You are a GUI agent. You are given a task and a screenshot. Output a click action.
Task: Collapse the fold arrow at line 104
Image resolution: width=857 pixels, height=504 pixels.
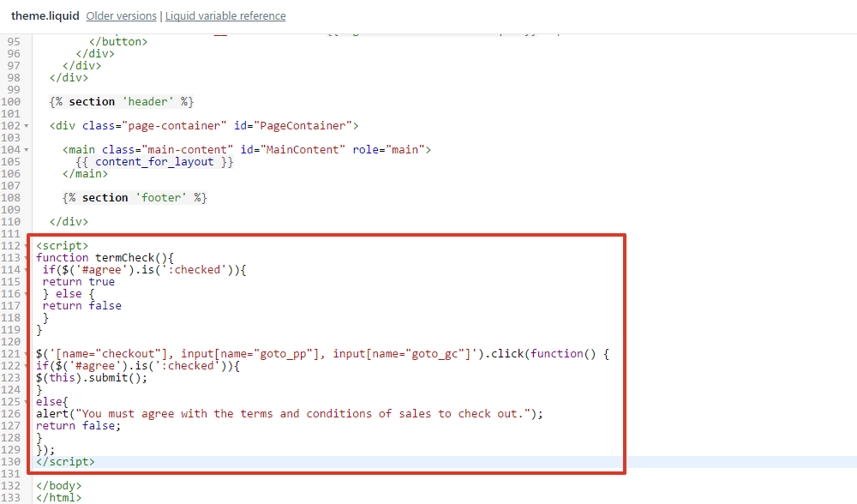click(27, 150)
